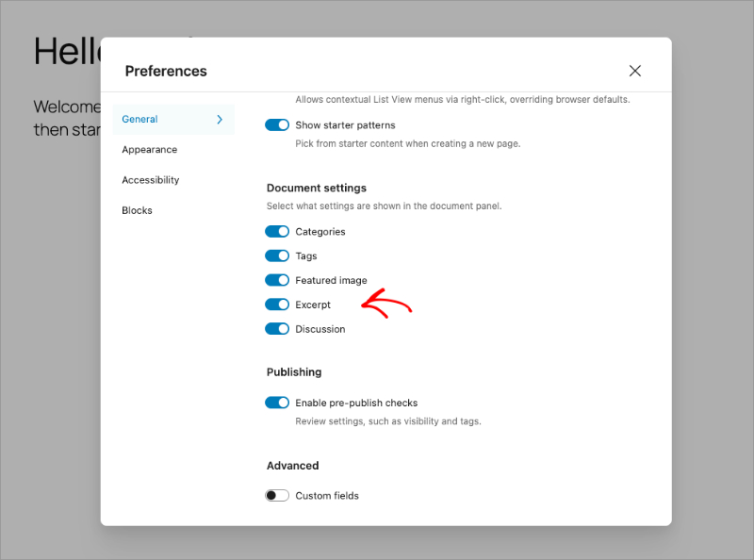Click the Discussion label text
754x560 pixels.
320,329
